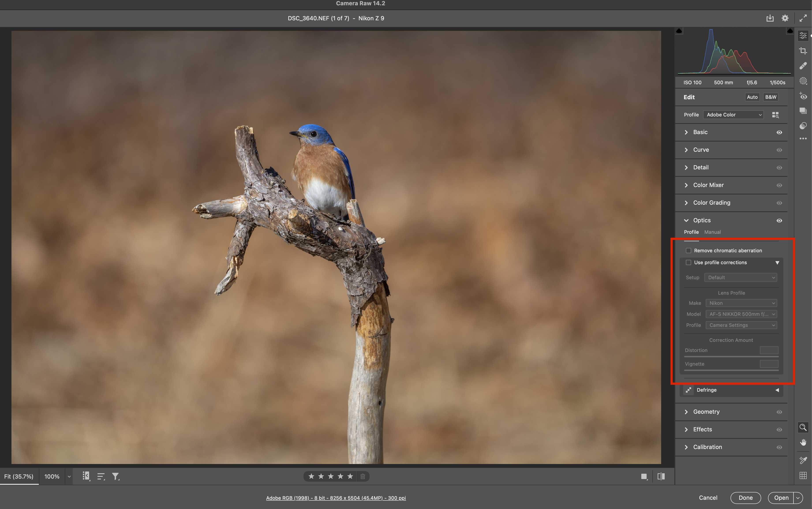Toggle the grid overlay icon

[x=803, y=475]
